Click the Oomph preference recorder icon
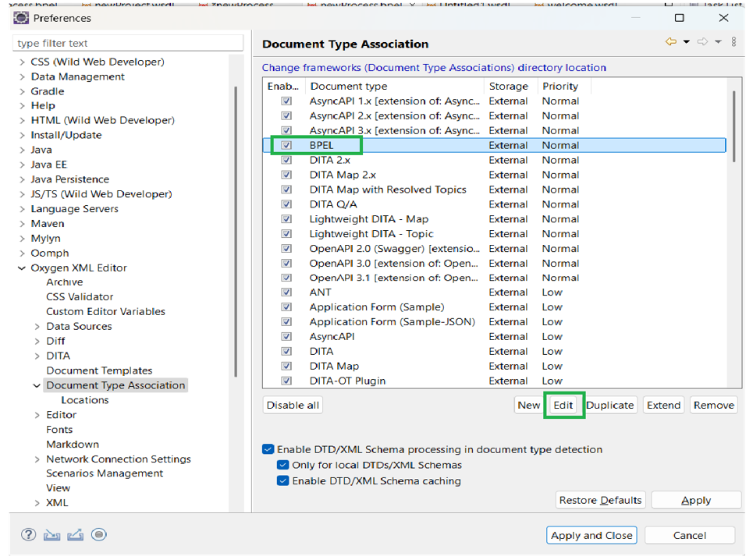The width and height of the screenshot is (753, 560). point(99,534)
